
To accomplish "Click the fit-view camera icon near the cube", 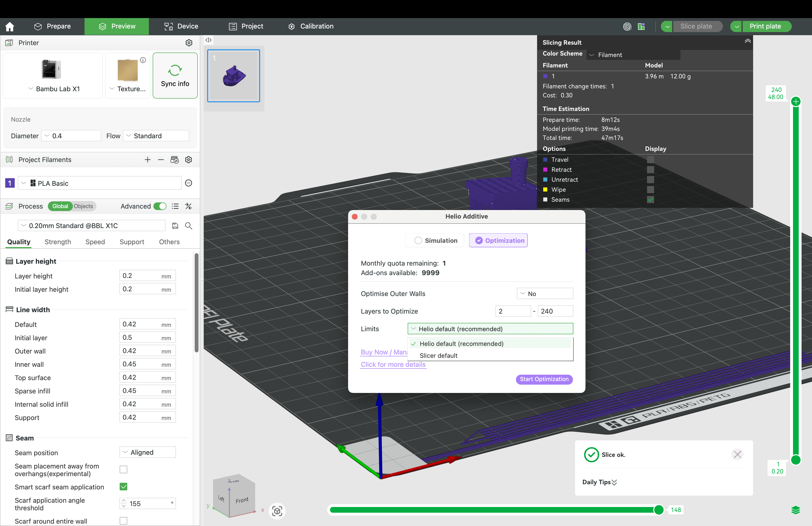I will 277,511.
